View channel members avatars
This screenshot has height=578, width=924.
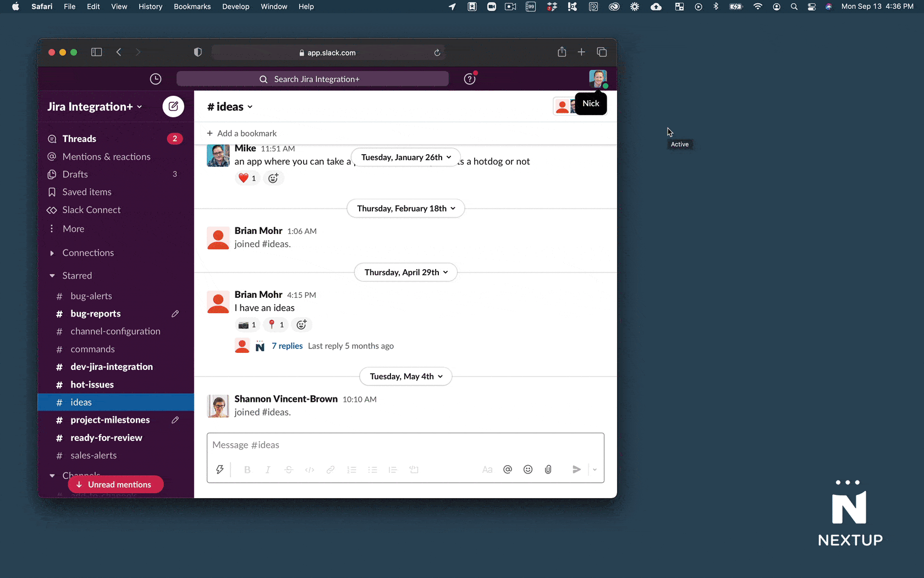tap(565, 106)
